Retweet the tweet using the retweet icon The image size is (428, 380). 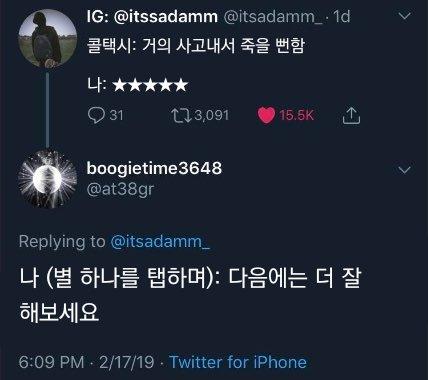coord(181,115)
